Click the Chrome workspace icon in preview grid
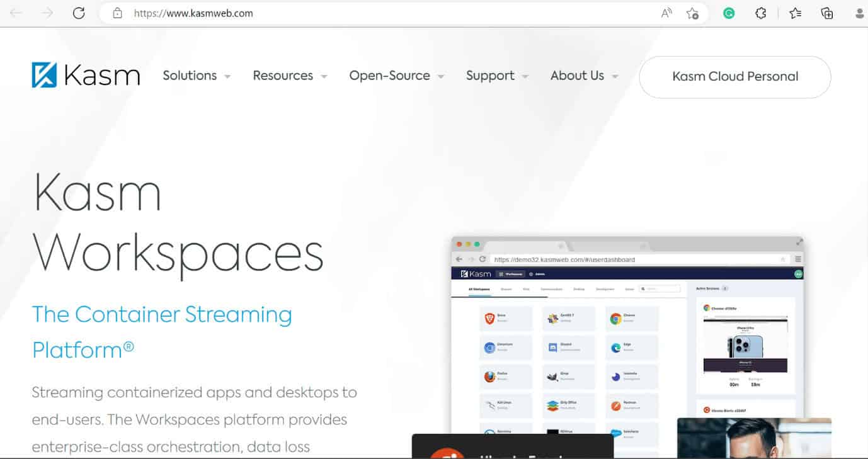Viewport: 868px width, 459px height. pos(615,319)
